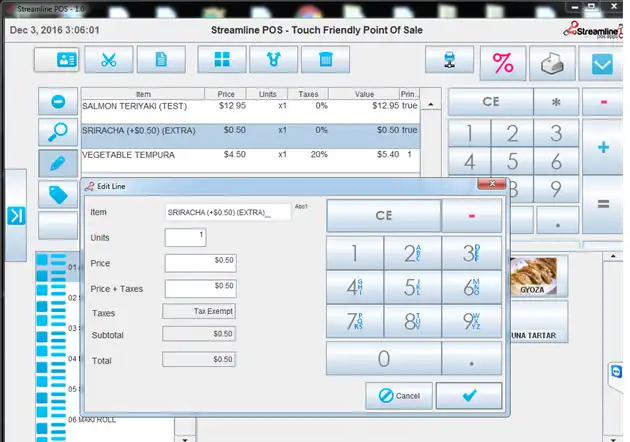This screenshot has width=630, height=442.
Task: Select the 06 MAKI ROLL category
Action: (92, 419)
